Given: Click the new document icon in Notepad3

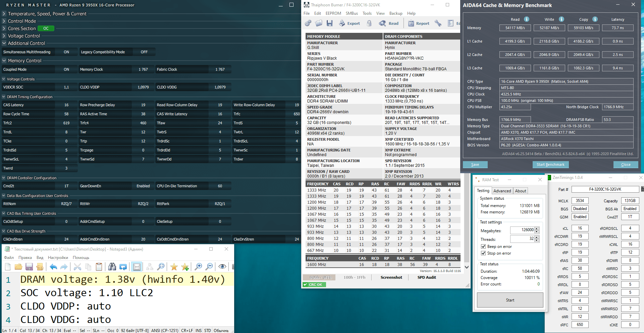Looking at the screenshot, I should [x=8, y=267].
